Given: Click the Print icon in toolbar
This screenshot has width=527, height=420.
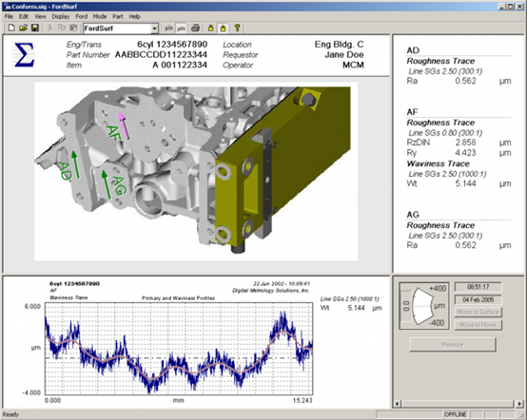Looking at the screenshot, I should tap(196, 29).
